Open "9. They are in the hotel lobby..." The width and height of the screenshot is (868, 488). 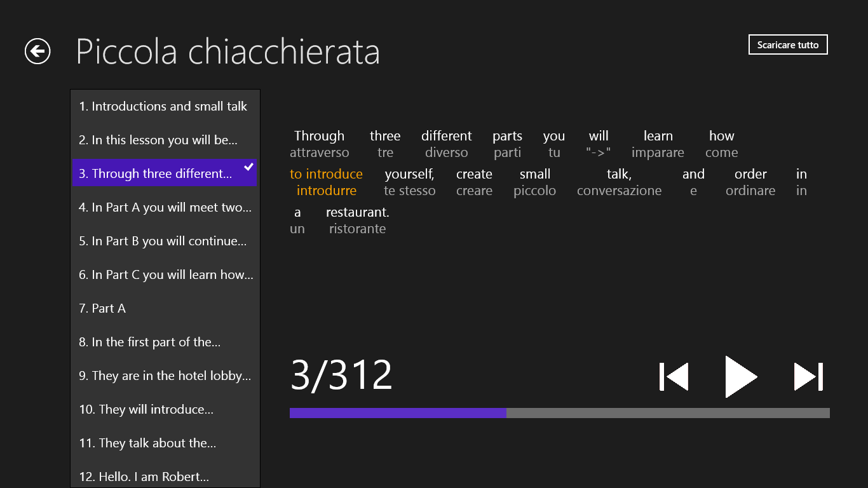165,376
